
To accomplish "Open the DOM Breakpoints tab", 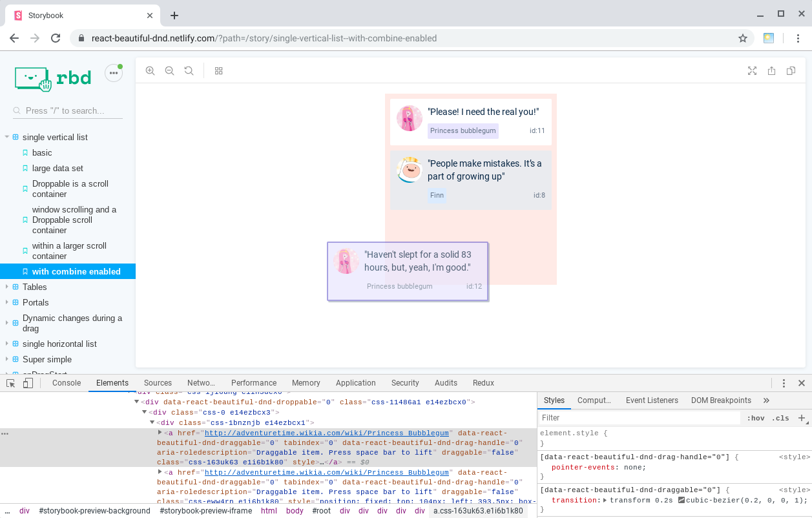I will click(x=721, y=400).
